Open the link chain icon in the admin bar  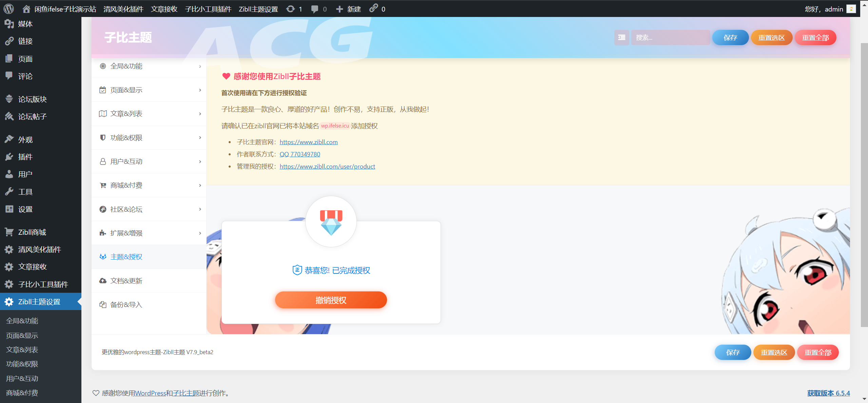[373, 8]
